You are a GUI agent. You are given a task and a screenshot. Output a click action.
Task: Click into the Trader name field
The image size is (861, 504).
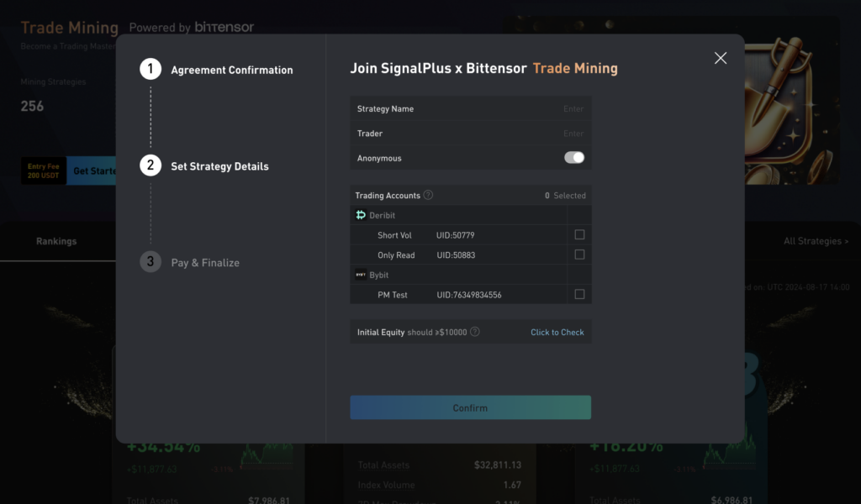[x=504, y=134]
